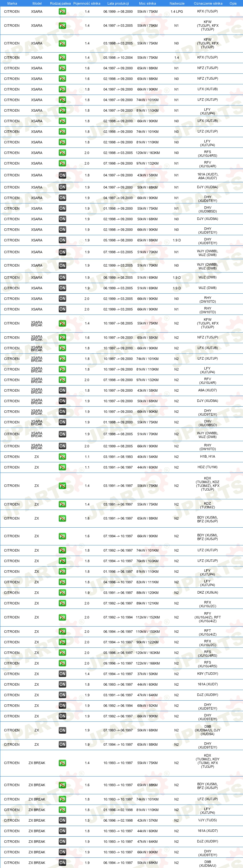Click the Rodzaj paliwa column header
243x868 pixels.
tap(61, 3)
